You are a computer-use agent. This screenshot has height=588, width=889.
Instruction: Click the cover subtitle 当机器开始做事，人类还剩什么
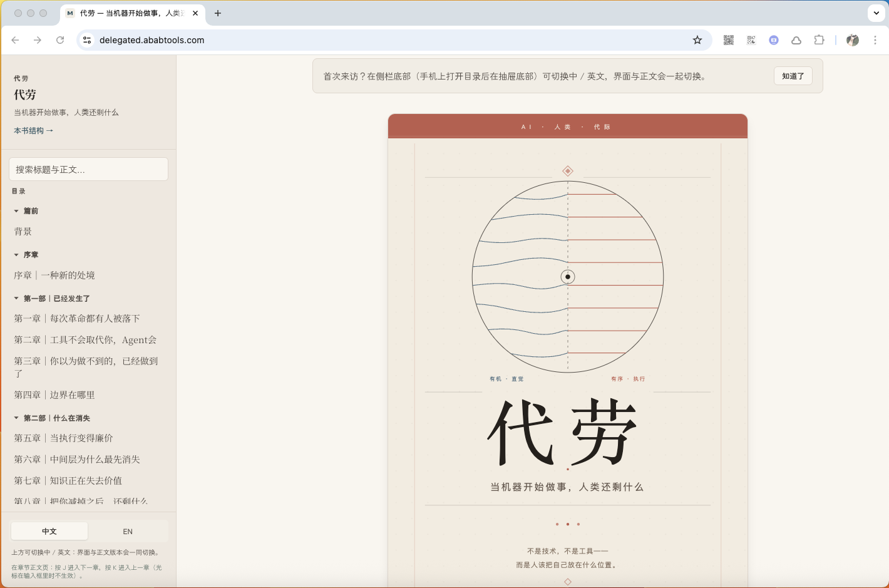567,487
